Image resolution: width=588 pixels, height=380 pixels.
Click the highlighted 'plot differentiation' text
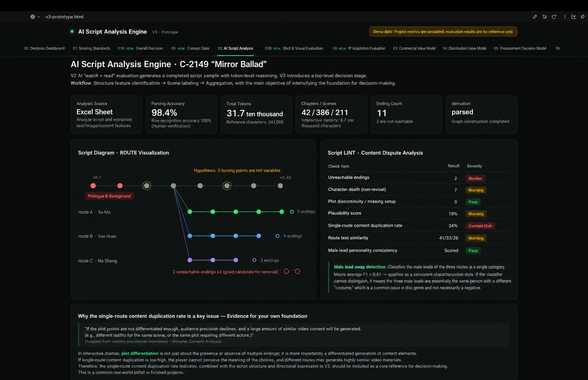point(140,354)
